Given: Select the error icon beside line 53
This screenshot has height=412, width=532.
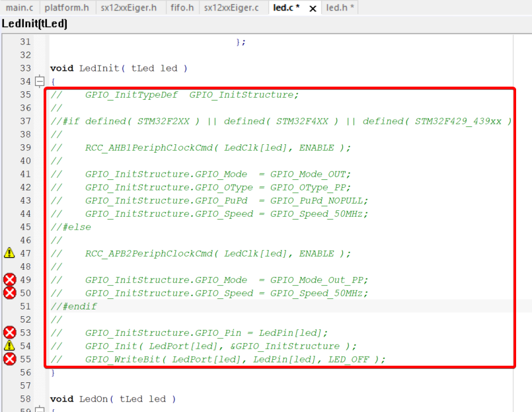Looking at the screenshot, I should tap(9, 333).
